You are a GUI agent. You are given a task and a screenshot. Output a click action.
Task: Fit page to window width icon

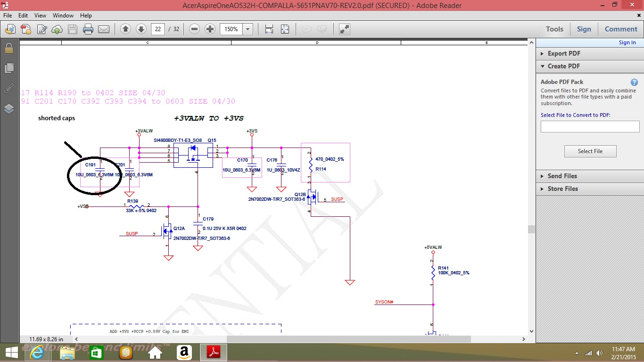pos(269,29)
